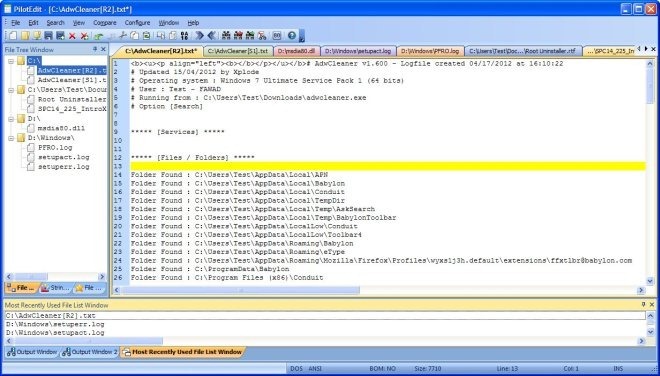Collapse the C:\ folder node

point(11,61)
